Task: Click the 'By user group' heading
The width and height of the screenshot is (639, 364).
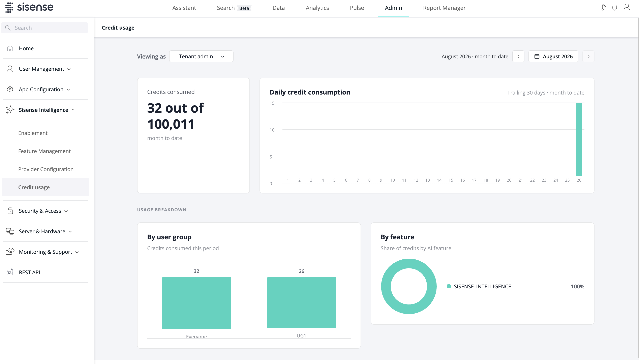Action: tap(169, 237)
